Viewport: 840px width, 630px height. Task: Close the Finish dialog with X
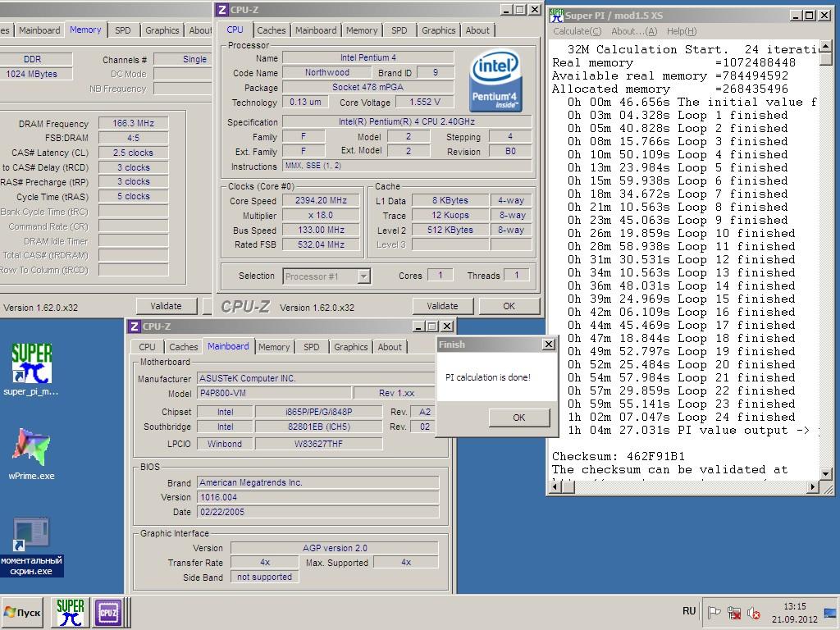[x=549, y=345]
